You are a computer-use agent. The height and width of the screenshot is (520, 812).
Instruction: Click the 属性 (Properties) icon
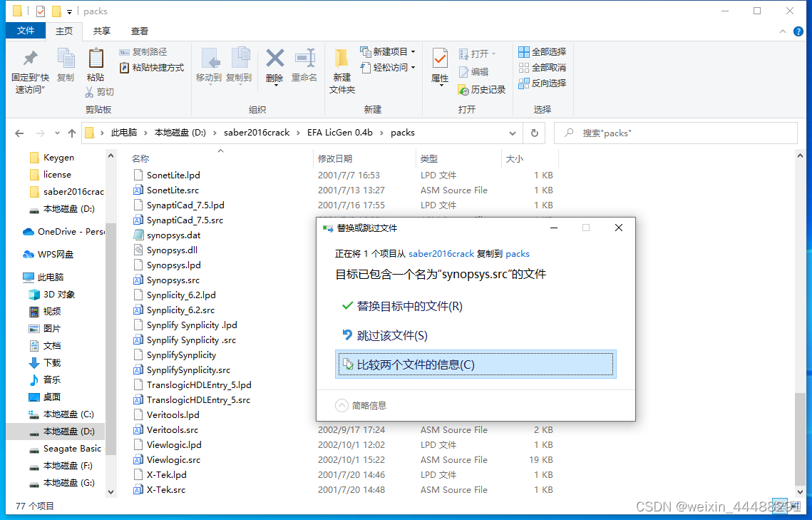[x=439, y=66]
